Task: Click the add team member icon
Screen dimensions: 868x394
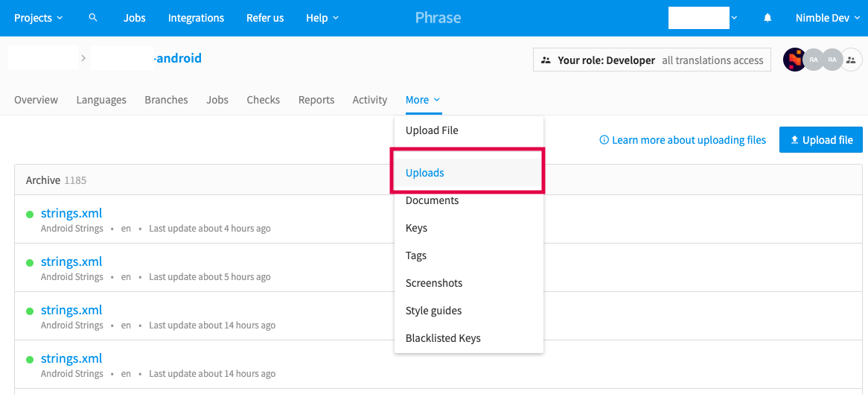Action: 850,60
